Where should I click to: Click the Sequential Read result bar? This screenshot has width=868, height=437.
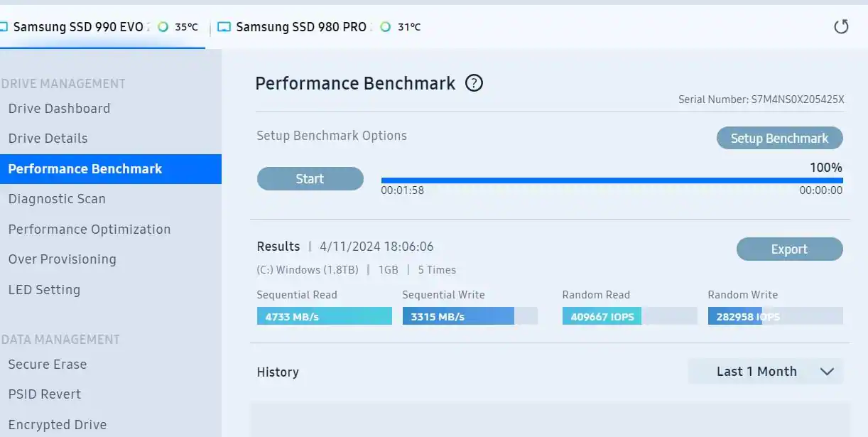coord(324,316)
